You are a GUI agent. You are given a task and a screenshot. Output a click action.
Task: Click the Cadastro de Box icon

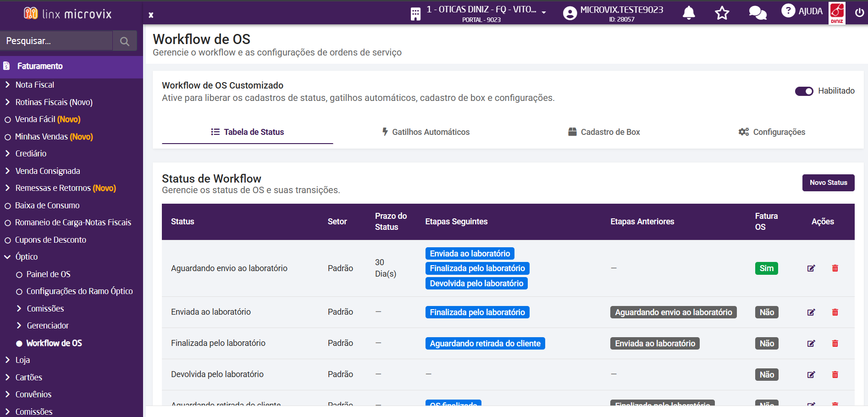572,132
